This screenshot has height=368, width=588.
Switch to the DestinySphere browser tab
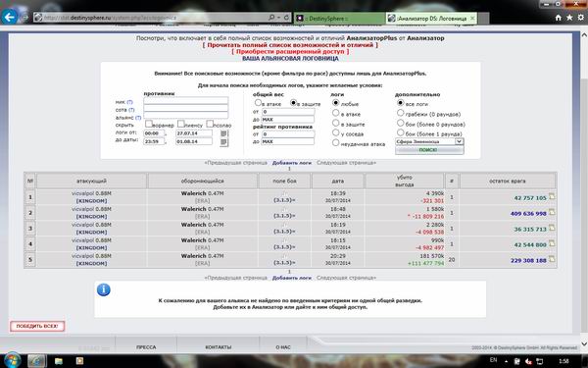339,18
